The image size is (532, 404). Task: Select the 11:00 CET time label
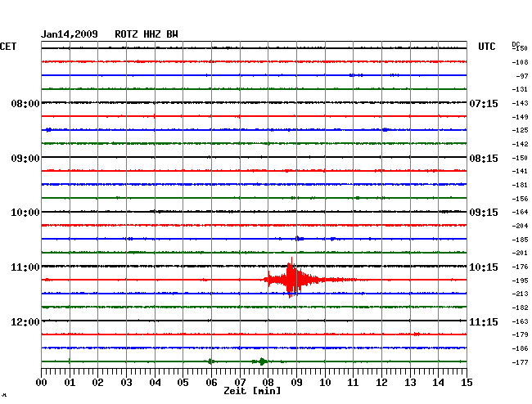[x=25, y=267]
